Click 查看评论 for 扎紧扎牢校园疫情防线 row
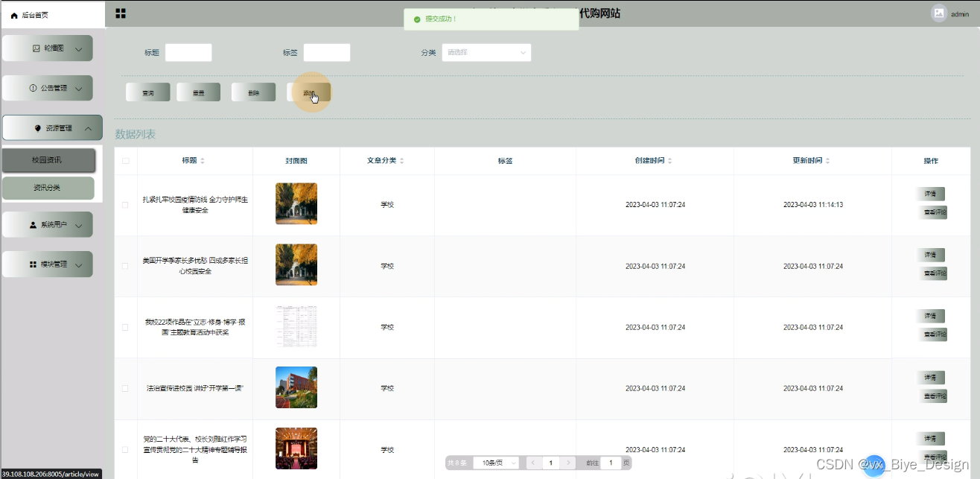This screenshot has width=980, height=479. tap(932, 212)
